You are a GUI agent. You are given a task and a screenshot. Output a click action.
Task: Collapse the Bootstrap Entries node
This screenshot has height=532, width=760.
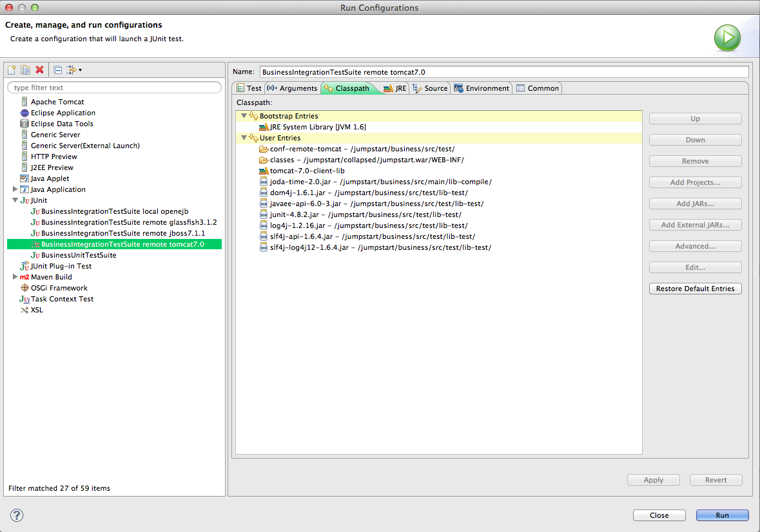pyautogui.click(x=244, y=116)
